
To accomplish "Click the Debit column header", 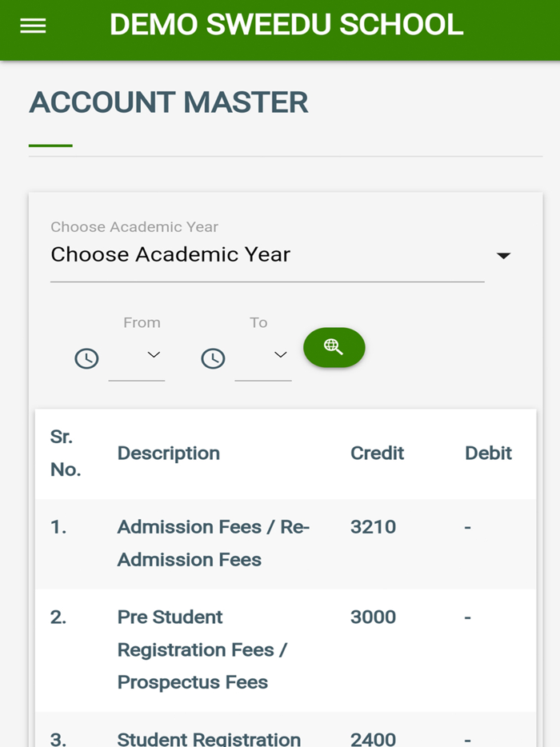I will 488,453.
